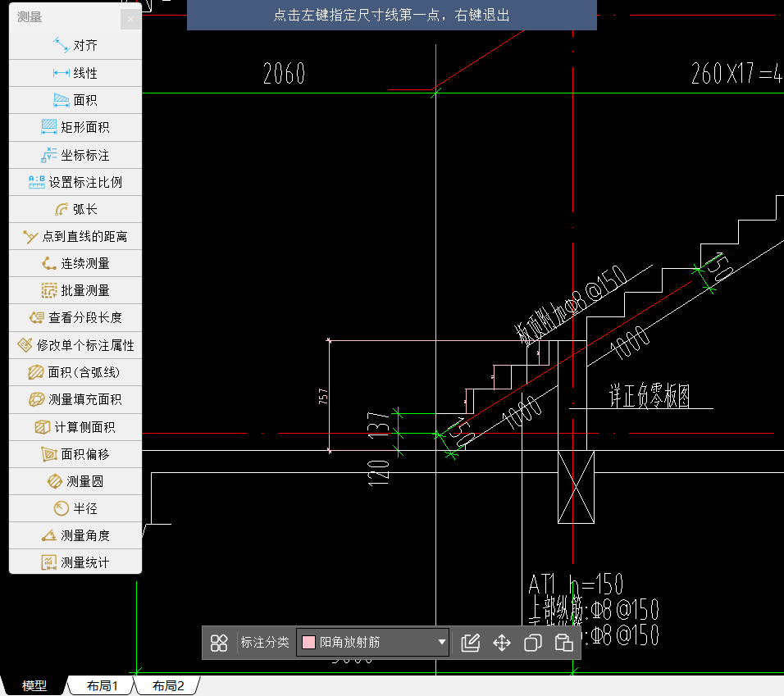Click the four-squares grid icon in bottom toolbar
Viewport: 784px width, 696px height.
click(x=219, y=643)
